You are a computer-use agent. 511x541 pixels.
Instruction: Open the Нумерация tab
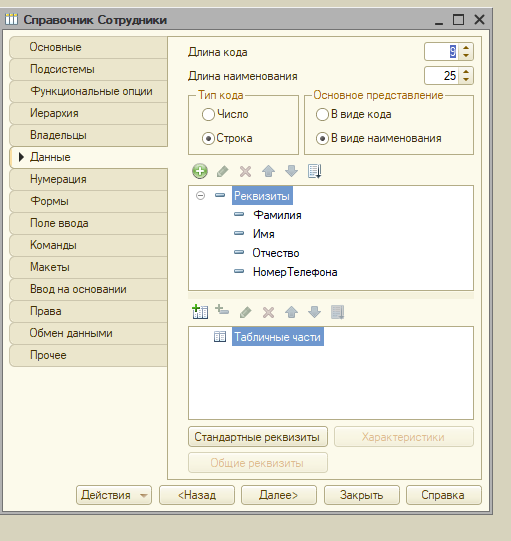click(x=89, y=179)
